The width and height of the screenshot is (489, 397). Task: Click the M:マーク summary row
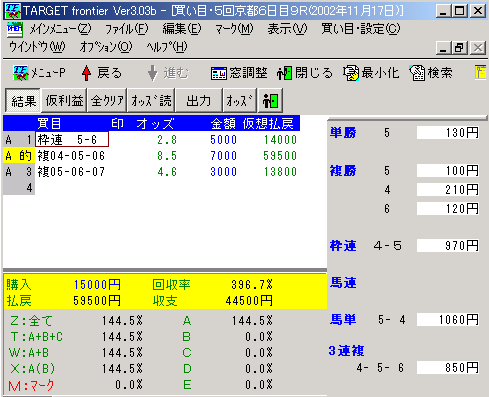tap(76, 385)
